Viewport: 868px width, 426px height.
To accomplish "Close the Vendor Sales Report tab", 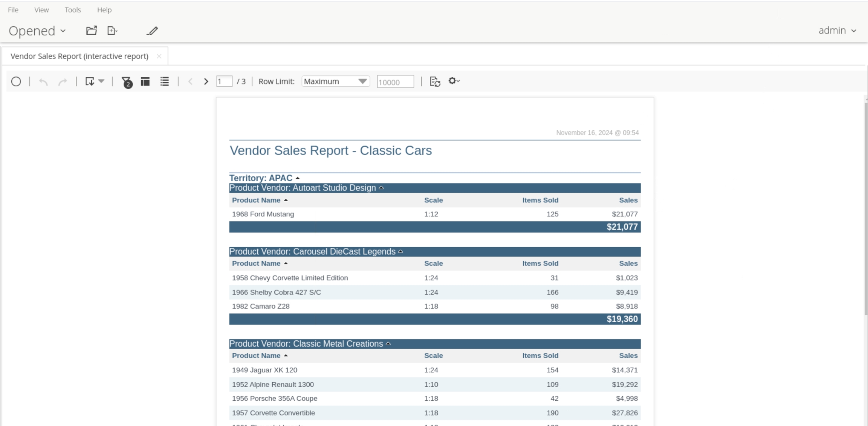I will (159, 56).
